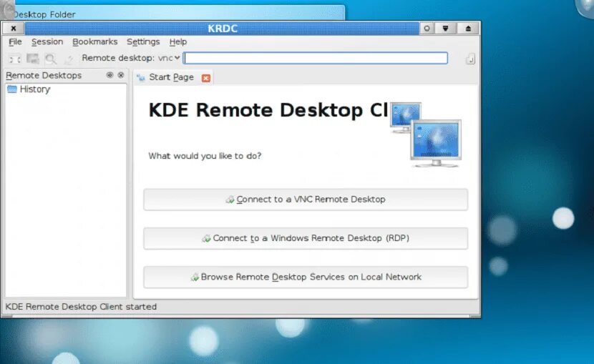Close the Start Page tab

click(x=205, y=78)
